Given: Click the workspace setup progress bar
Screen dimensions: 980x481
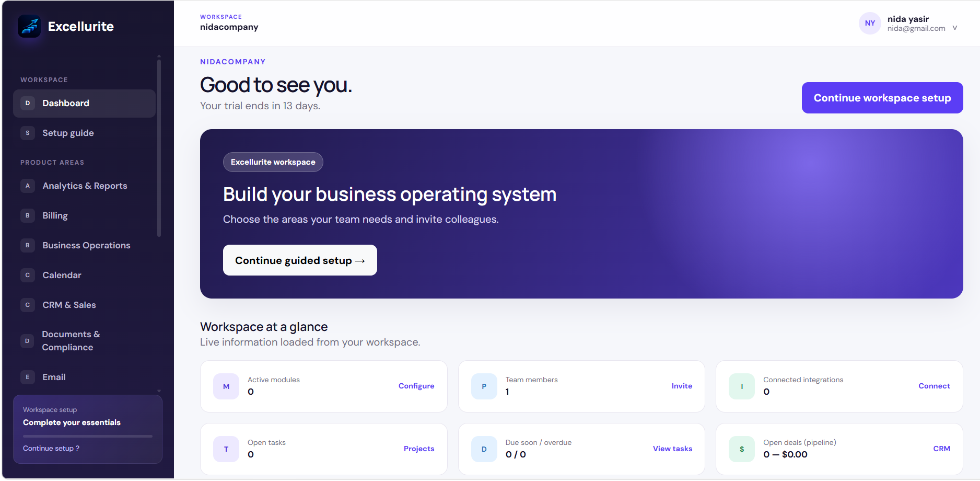Looking at the screenshot, I should click(x=88, y=436).
